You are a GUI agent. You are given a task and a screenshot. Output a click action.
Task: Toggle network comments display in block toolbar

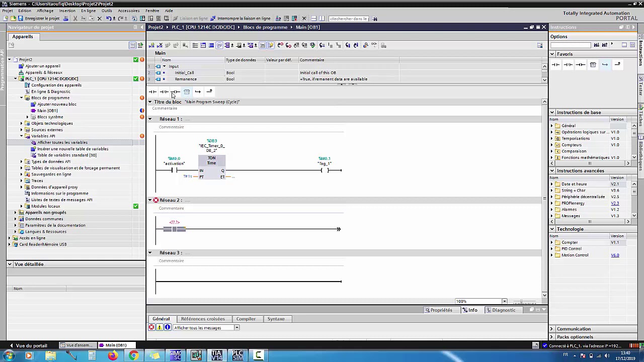[262, 45]
